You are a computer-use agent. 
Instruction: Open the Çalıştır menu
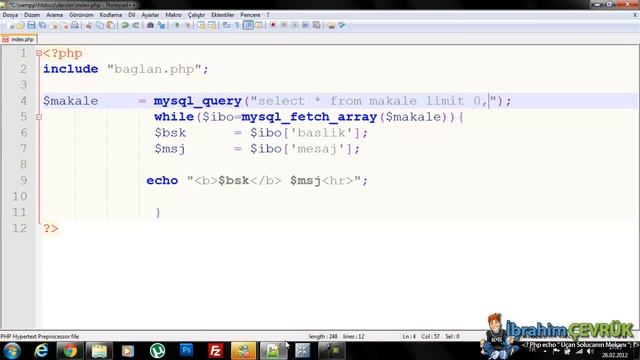[196, 15]
